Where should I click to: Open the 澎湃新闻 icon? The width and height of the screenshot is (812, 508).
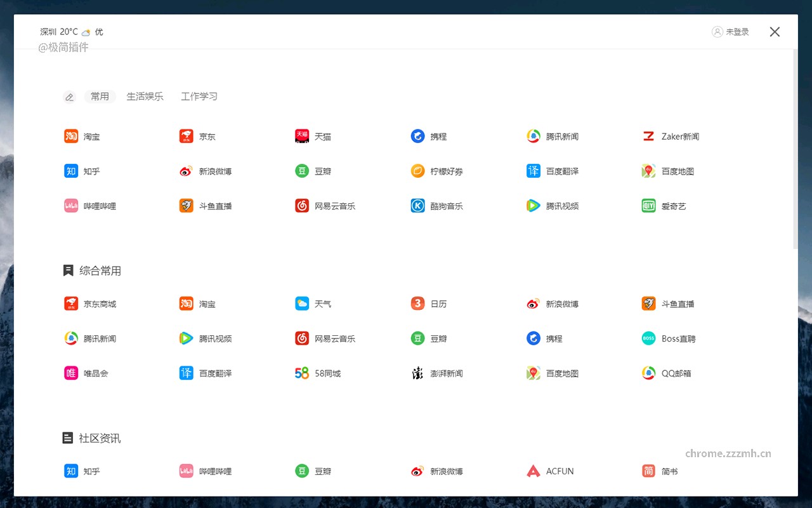tap(417, 373)
